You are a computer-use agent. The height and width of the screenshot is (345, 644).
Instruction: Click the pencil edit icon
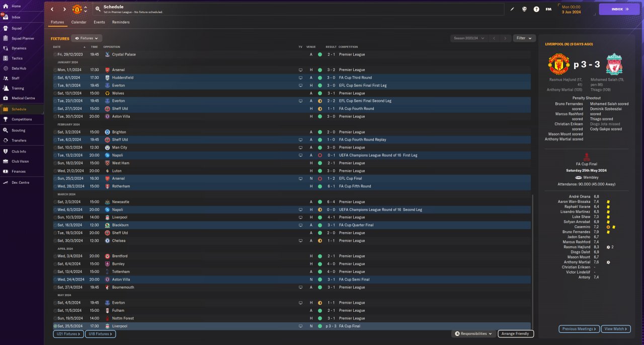pos(513,9)
